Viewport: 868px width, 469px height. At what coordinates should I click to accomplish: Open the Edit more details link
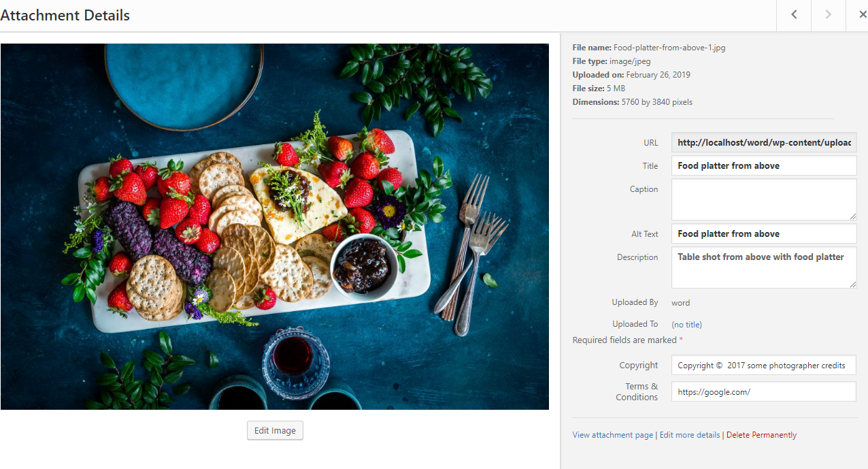click(689, 435)
